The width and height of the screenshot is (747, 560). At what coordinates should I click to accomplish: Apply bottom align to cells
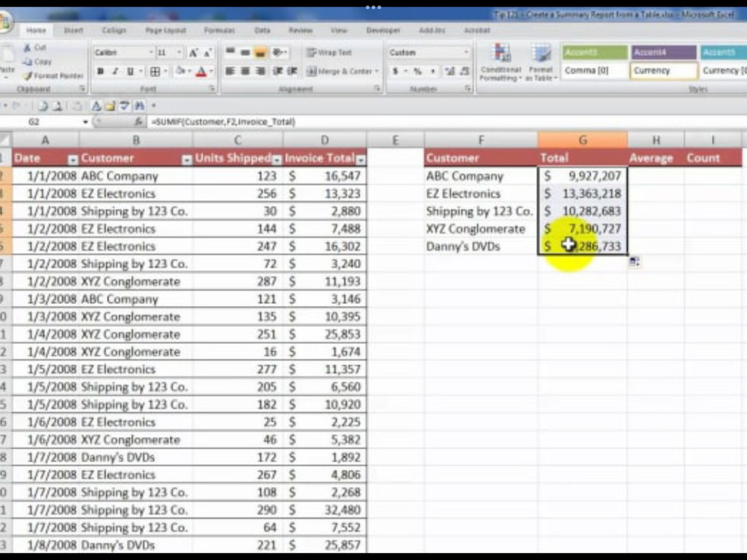pyautogui.click(x=260, y=52)
